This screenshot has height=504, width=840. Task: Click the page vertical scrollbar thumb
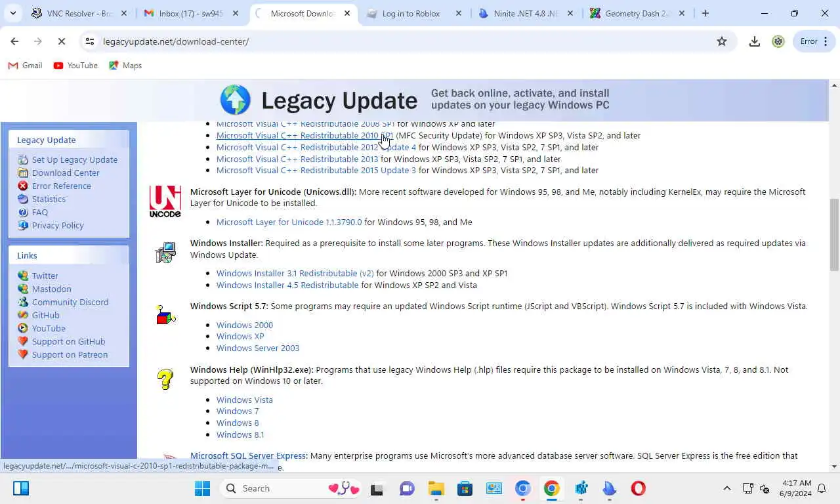(x=834, y=235)
